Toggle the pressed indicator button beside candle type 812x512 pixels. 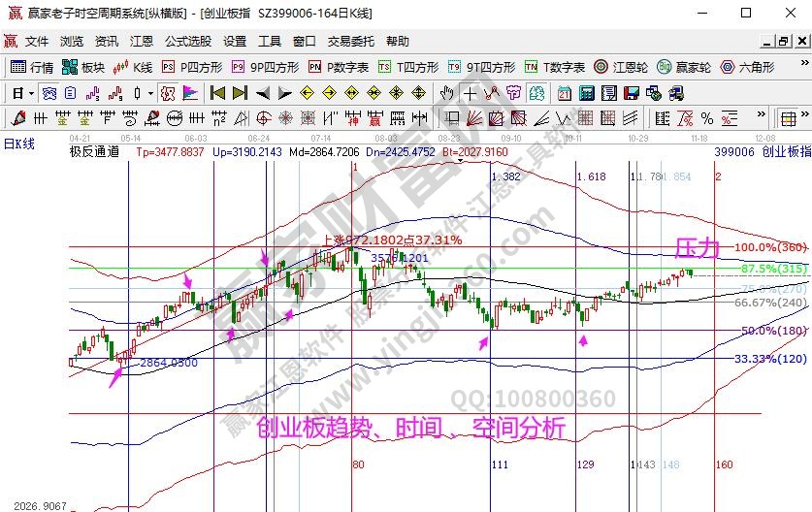167,93
